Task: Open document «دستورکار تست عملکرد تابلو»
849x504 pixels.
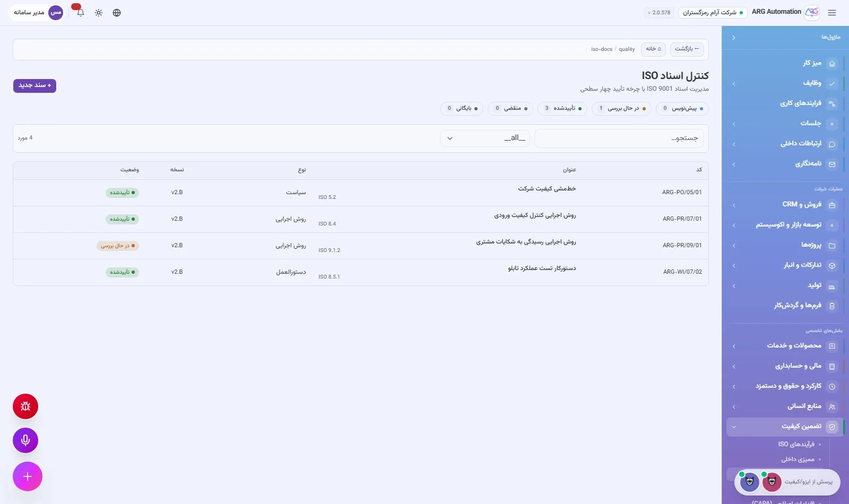Action: coord(542,268)
